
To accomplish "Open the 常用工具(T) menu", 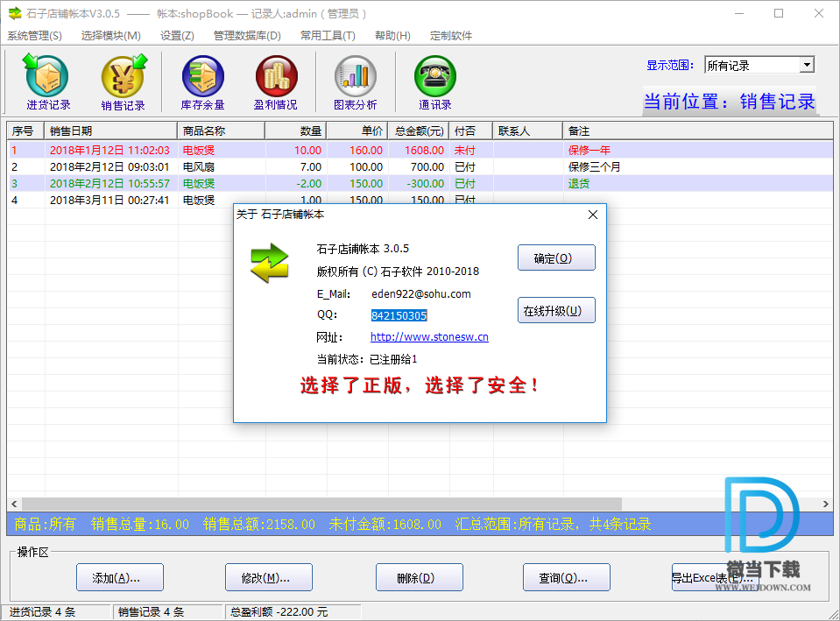I will point(328,36).
